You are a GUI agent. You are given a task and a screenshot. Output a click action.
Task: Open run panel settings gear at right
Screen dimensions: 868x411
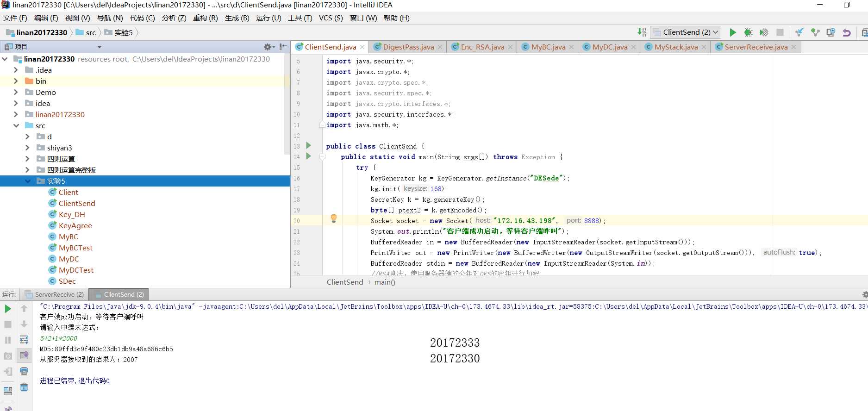point(864,294)
